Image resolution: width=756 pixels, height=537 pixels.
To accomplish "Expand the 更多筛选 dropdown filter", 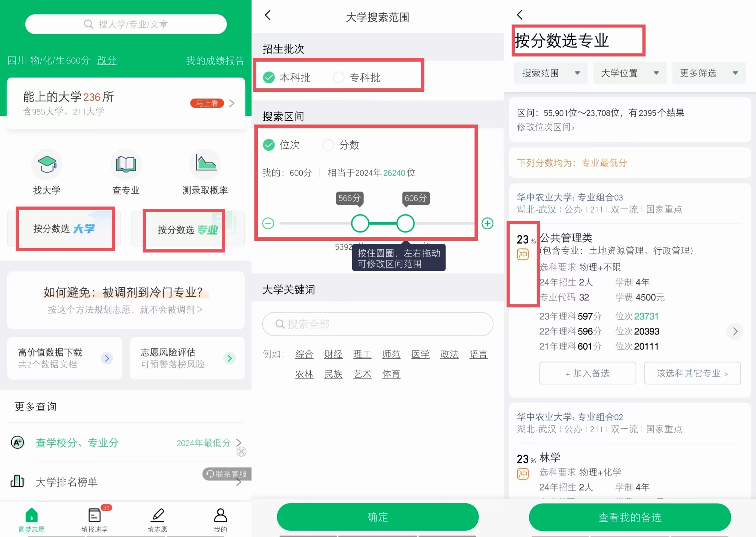I will [708, 73].
